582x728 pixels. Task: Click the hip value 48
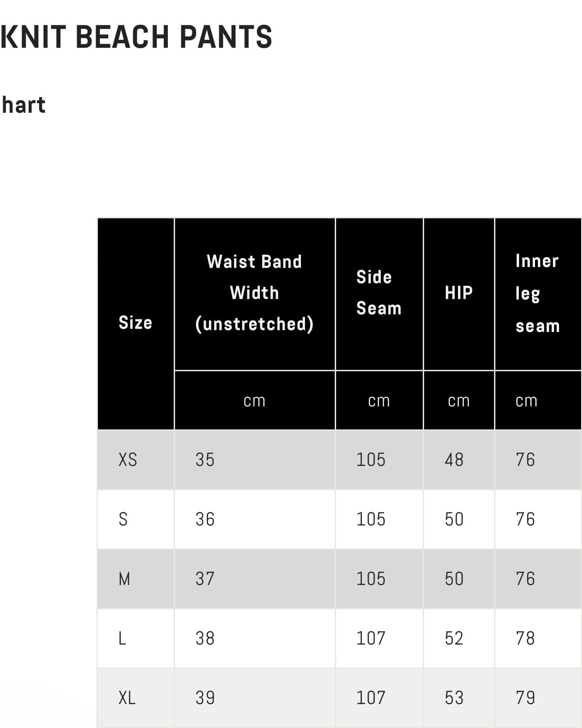tap(454, 460)
